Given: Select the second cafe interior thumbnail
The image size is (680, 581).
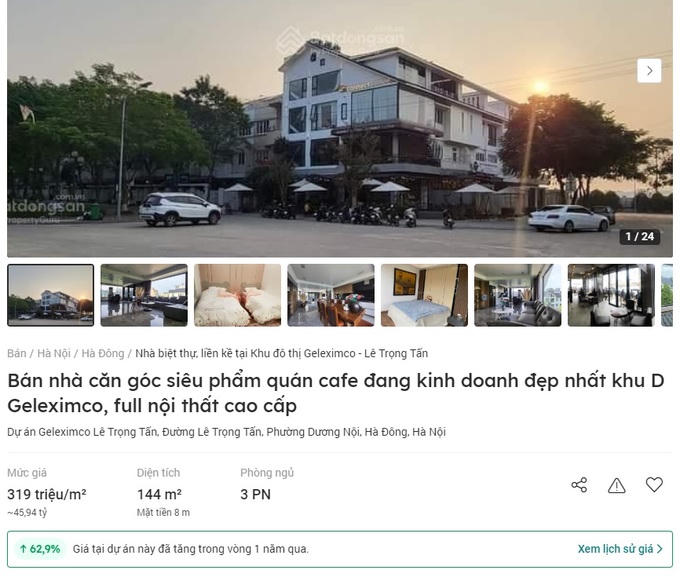Looking at the screenshot, I should (144, 295).
